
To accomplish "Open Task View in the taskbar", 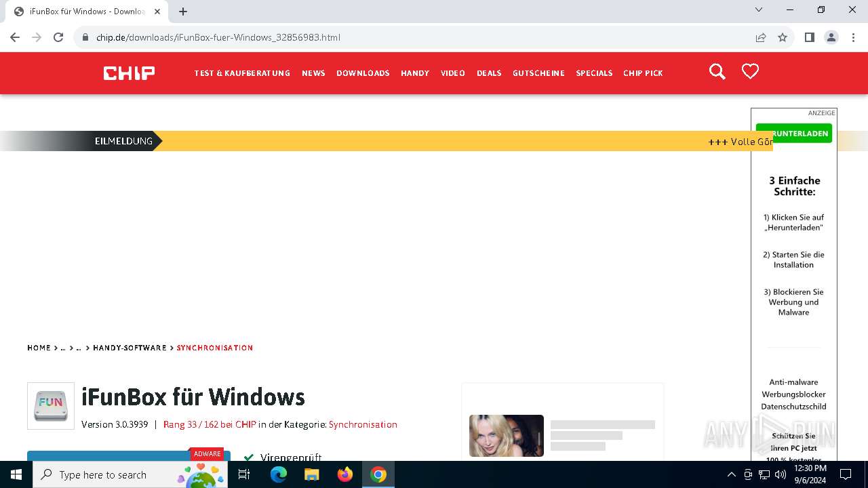I will pos(244,474).
